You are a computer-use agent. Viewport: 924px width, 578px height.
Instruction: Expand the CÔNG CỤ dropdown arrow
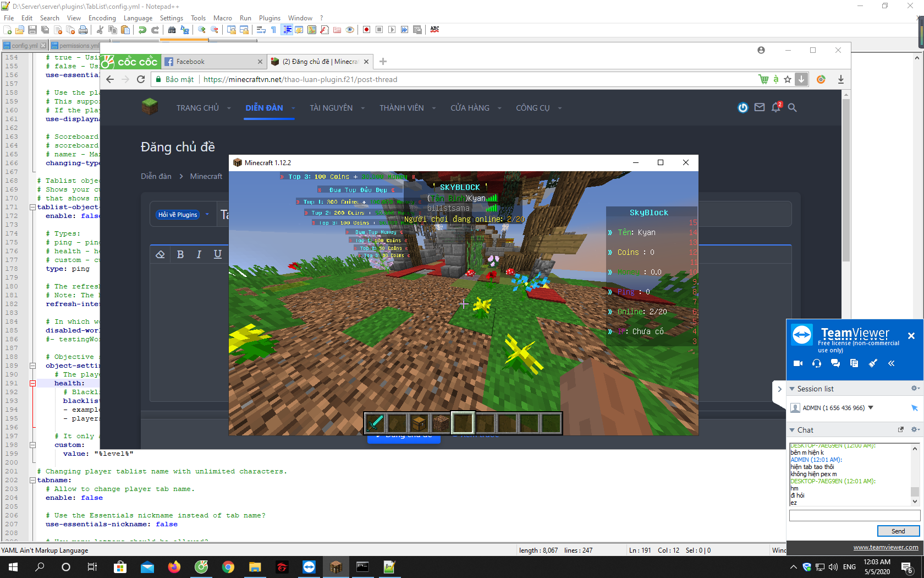click(560, 108)
